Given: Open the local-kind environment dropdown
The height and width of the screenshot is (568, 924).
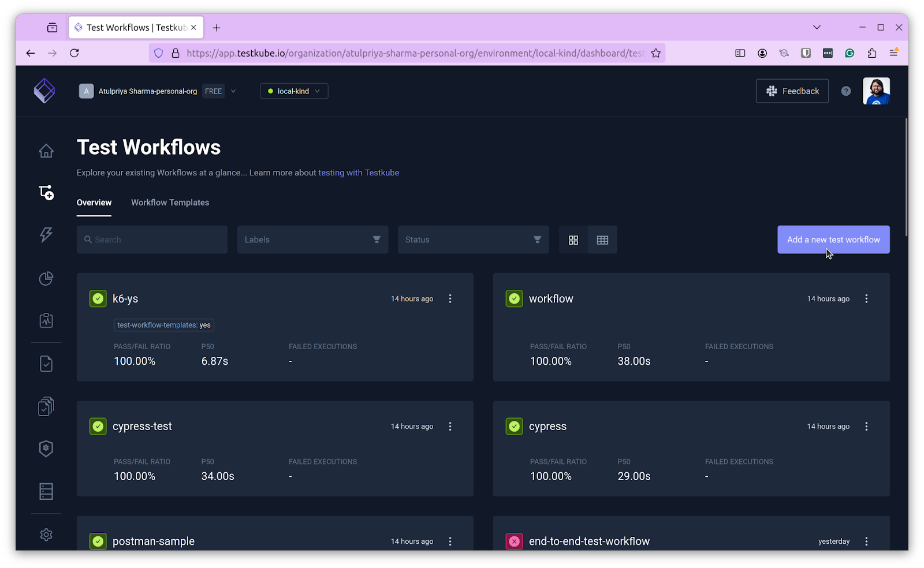Looking at the screenshot, I should 294,91.
